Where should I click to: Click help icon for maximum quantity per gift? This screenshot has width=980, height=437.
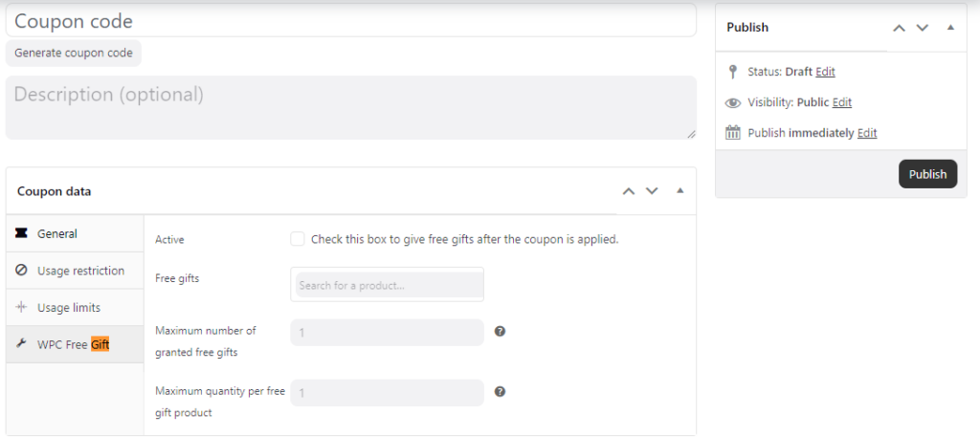[x=500, y=392]
